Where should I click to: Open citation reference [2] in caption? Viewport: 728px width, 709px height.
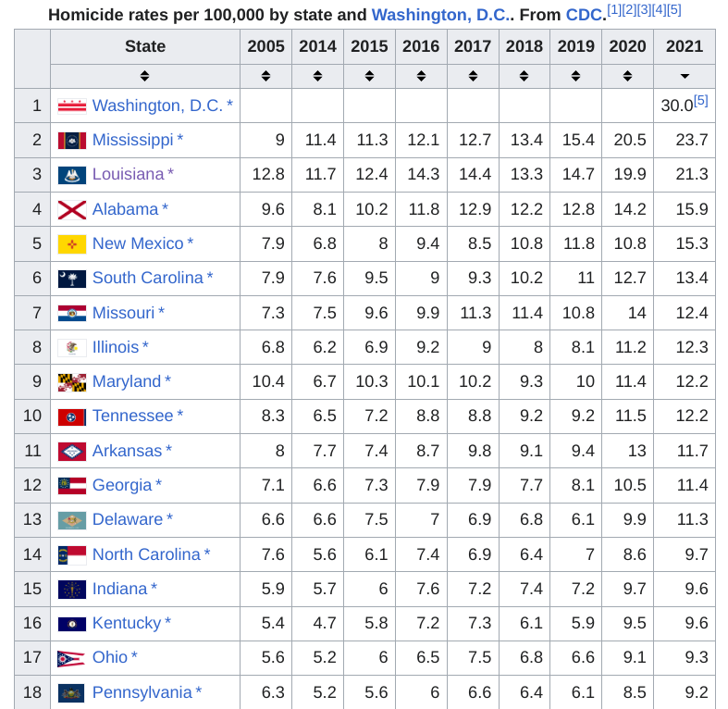(x=629, y=10)
